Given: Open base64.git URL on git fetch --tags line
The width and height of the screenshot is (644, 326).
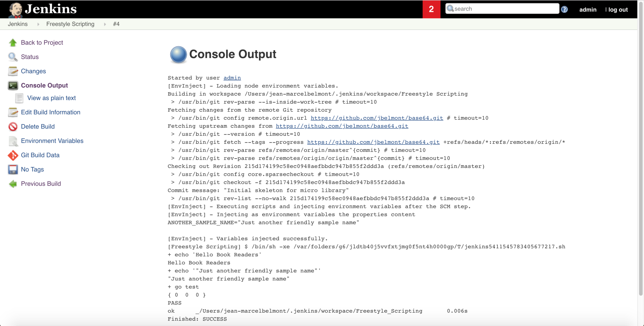Looking at the screenshot, I should pos(373,142).
